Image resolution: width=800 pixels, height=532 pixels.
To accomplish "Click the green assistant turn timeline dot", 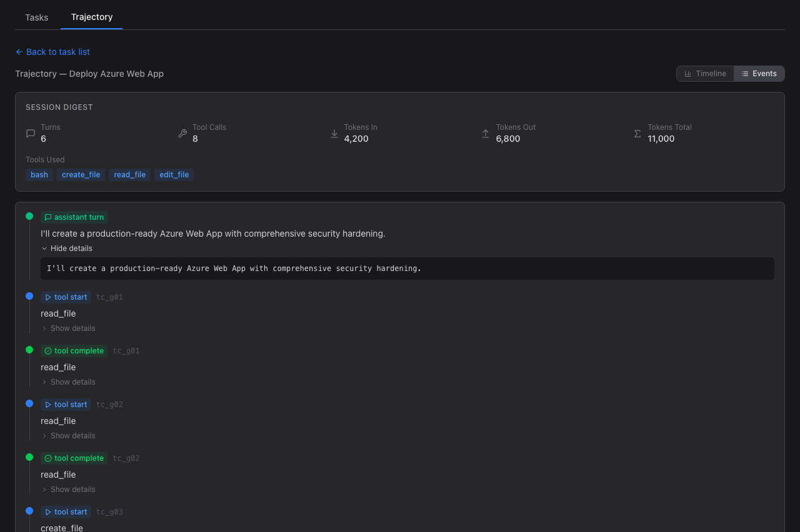I will (29, 216).
